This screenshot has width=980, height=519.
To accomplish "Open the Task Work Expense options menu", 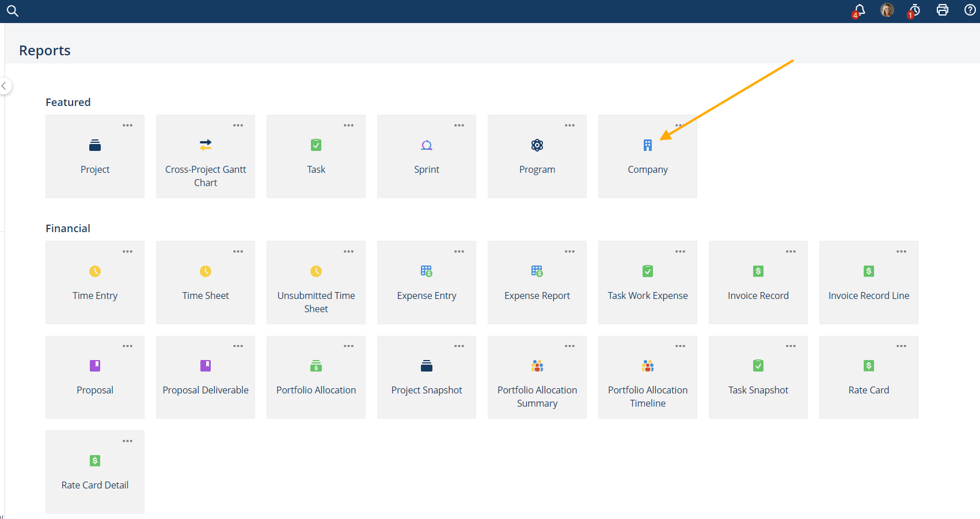I will click(x=681, y=252).
